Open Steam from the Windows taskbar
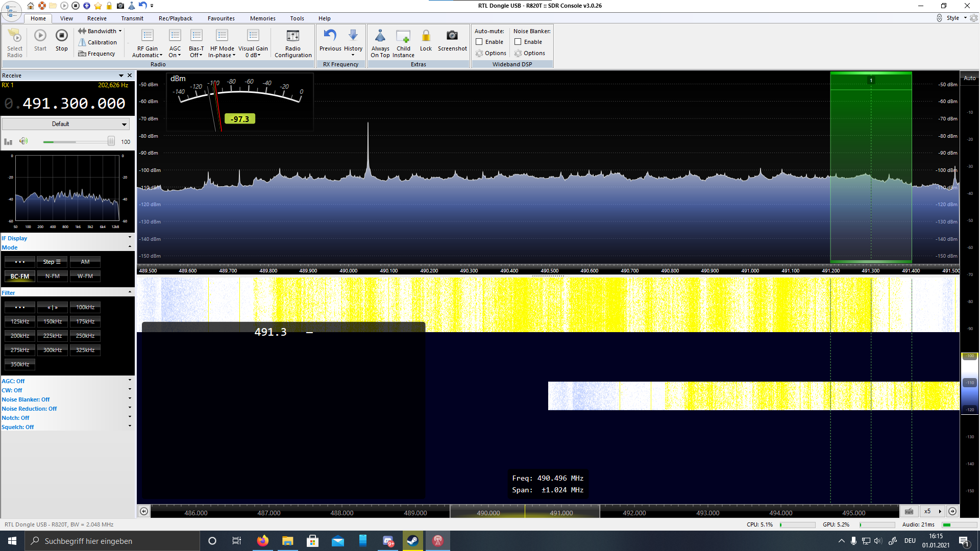The image size is (980, 551). (412, 541)
